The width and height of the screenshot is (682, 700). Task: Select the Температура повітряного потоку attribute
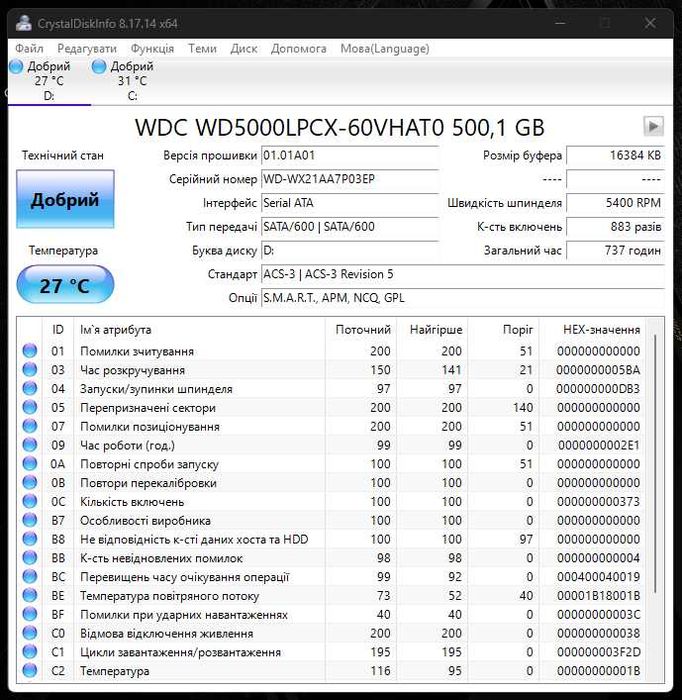pyautogui.click(x=169, y=596)
